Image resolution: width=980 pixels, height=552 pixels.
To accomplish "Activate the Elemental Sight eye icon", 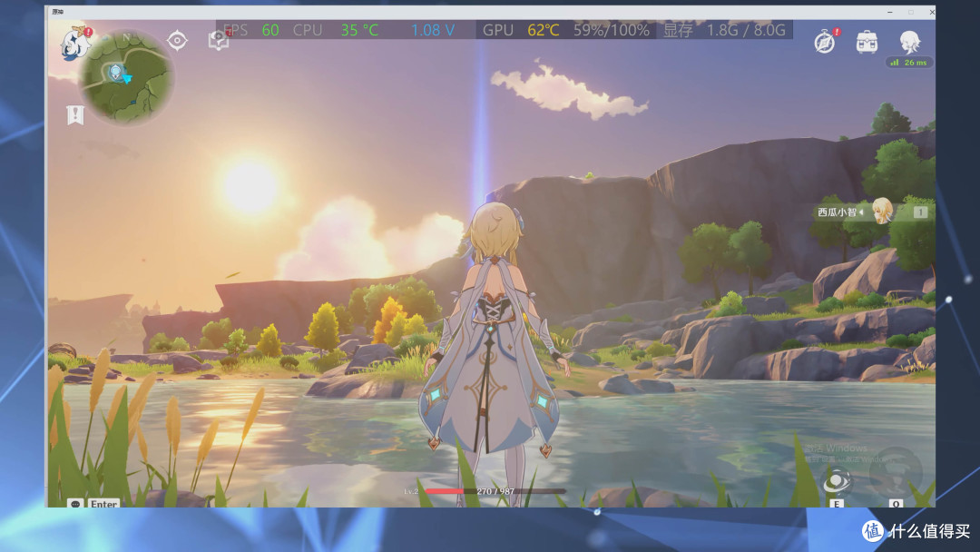I will click(x=177, y=41).
